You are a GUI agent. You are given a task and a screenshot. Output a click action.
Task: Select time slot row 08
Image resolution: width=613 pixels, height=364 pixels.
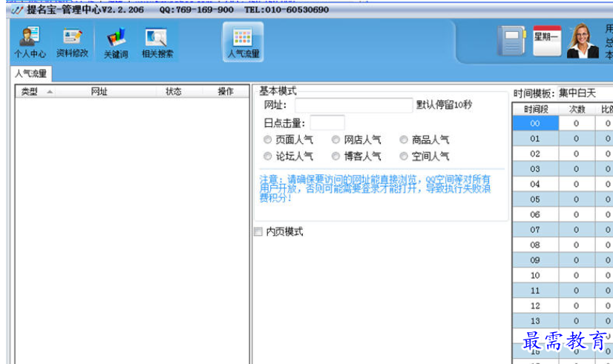[535, 245]
